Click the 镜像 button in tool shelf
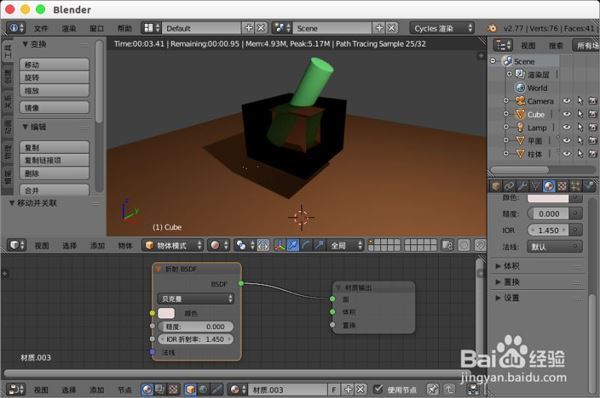 click(54, 108)
